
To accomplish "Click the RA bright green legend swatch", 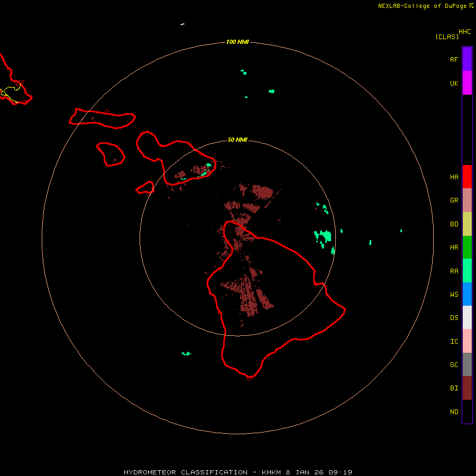I will tap(467, 271).
